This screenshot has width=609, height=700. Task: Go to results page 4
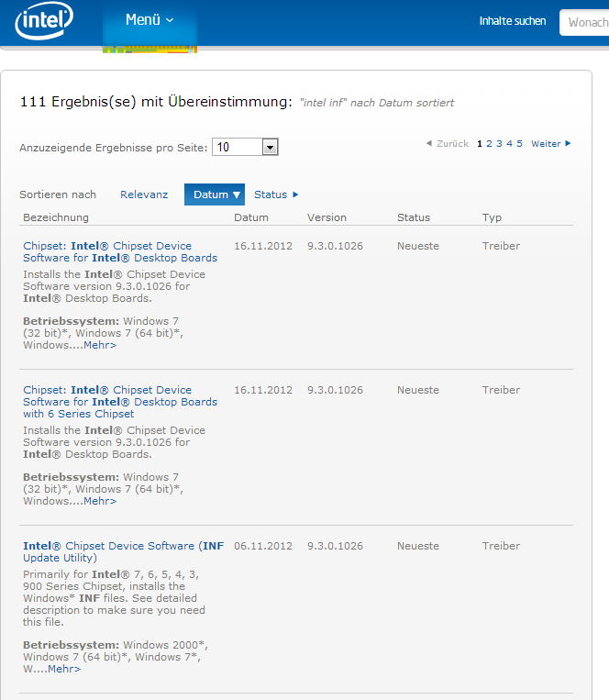click(x=509, y=144)
